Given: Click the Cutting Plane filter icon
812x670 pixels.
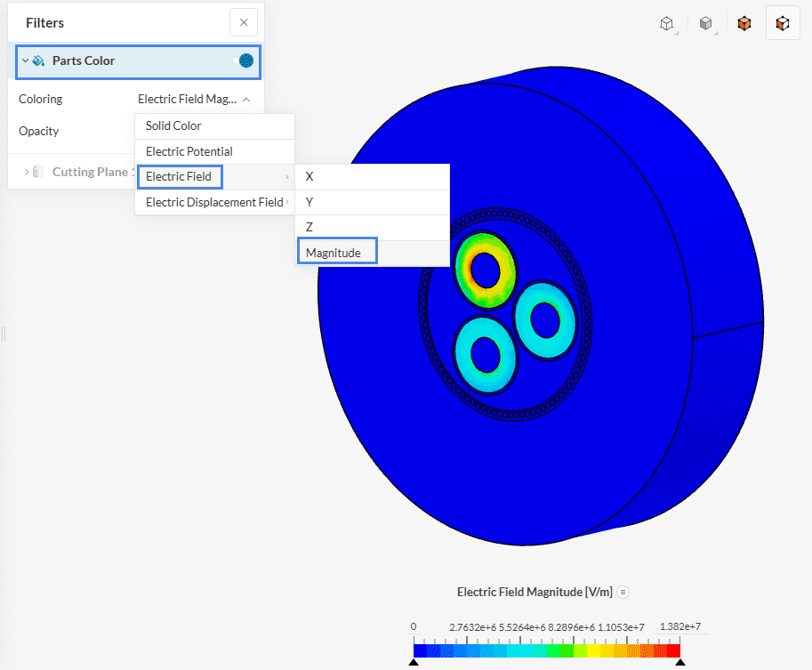Looking at the screenshot, I should pyautogui.click(x=38, y=172).
